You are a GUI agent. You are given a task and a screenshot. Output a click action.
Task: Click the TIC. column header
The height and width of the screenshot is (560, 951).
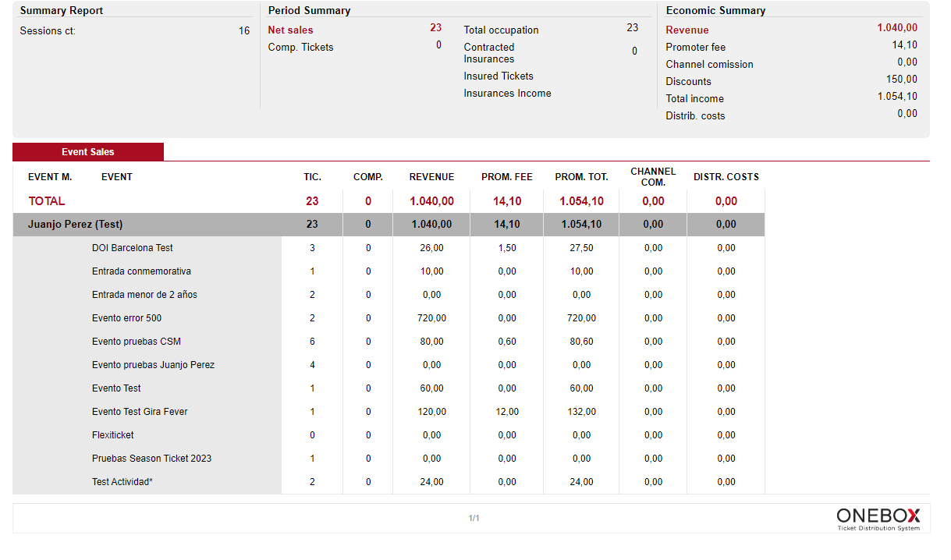[x=312, y=177]
